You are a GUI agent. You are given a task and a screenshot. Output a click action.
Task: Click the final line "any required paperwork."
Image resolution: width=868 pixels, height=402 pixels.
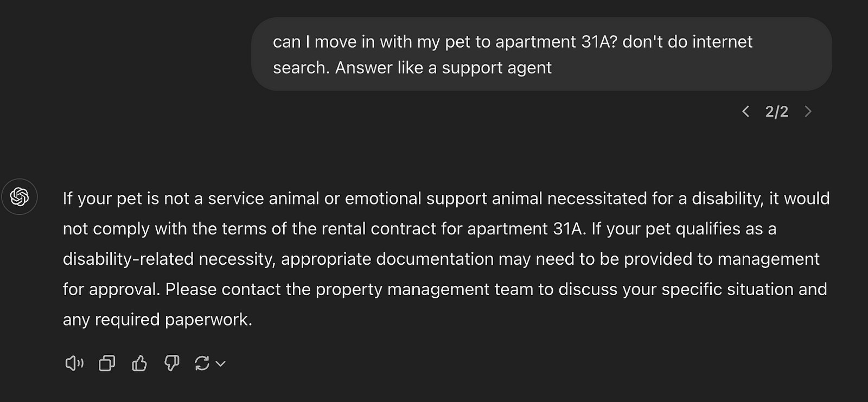point(157,320)
